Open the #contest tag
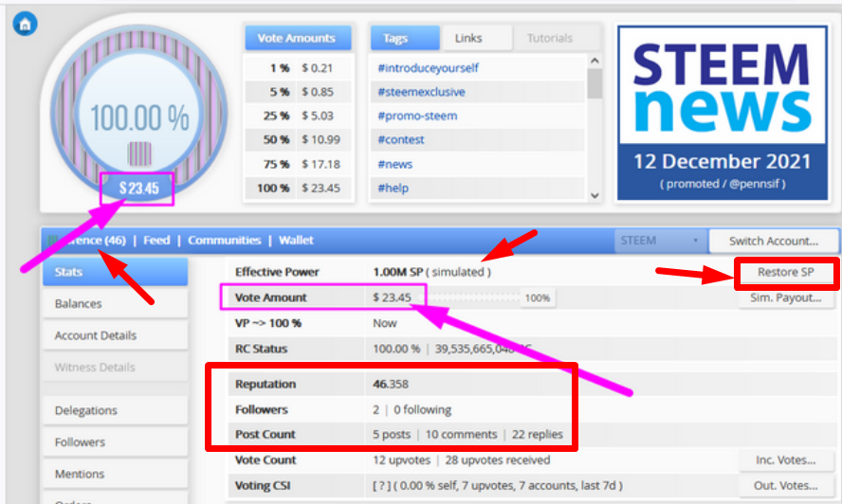 [x=400, y=139]
